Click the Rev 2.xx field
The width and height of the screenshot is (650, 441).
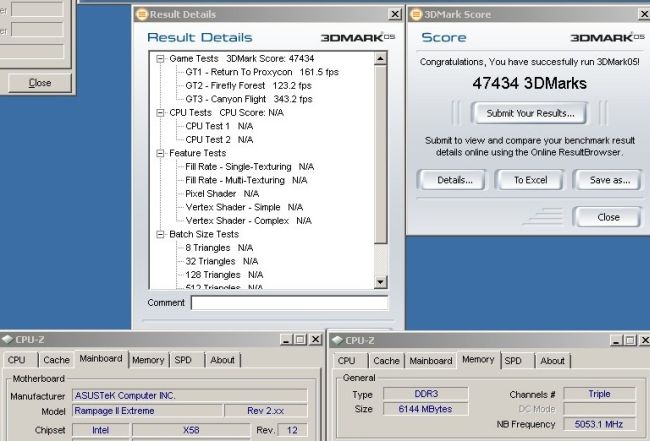click(266, 411)
